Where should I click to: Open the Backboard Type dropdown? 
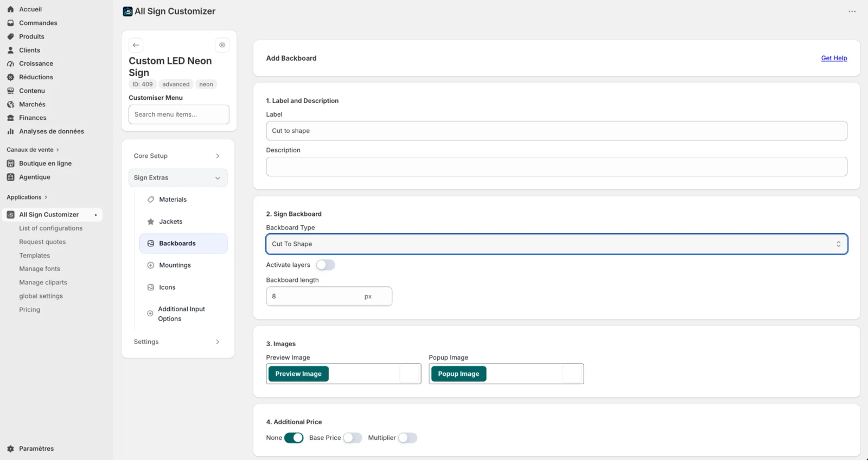point(557,244)
